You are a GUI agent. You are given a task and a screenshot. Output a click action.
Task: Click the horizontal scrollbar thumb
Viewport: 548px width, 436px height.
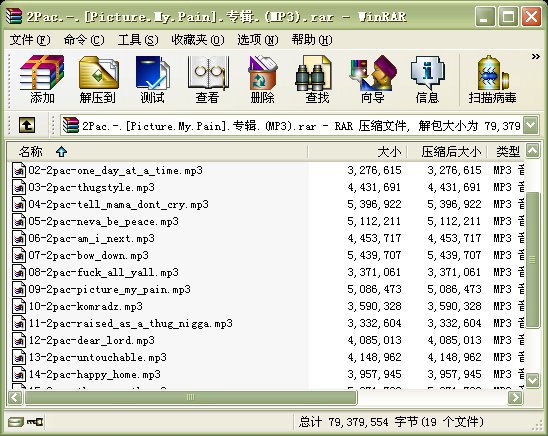pyautogui.click(x=190, y=397)
